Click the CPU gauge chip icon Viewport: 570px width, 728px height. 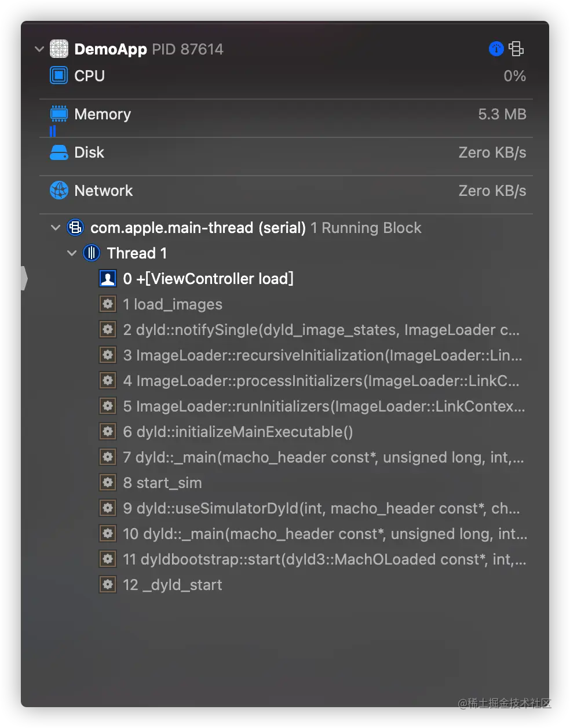(x=59, y=76)
